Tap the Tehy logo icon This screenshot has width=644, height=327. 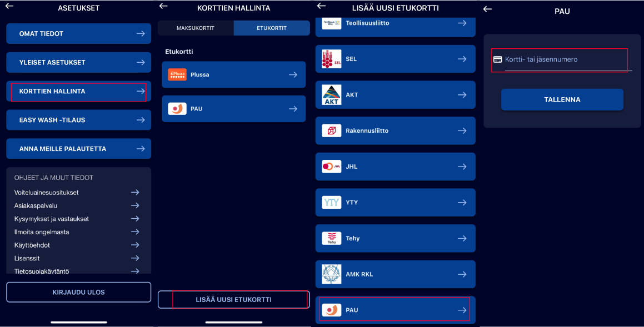pos(332,238)
